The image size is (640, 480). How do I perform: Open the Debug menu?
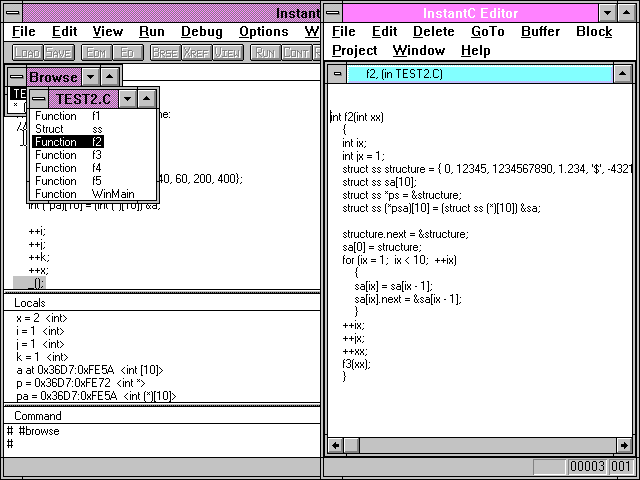coord(202,31)
